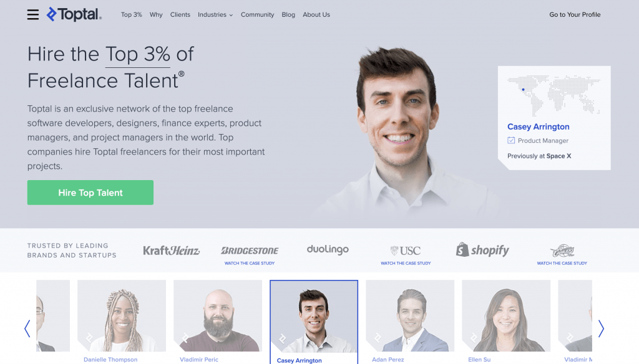The height and width of the screenshot is (364, 639).
Task: Open the Top 3% nav item
Action: (x=131, y=15)
